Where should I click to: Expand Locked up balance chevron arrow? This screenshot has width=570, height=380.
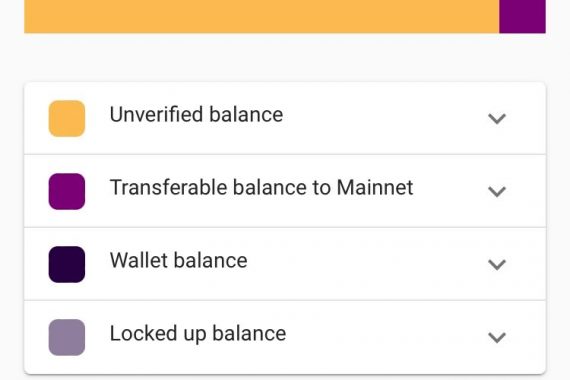click(x=497, y=337)
